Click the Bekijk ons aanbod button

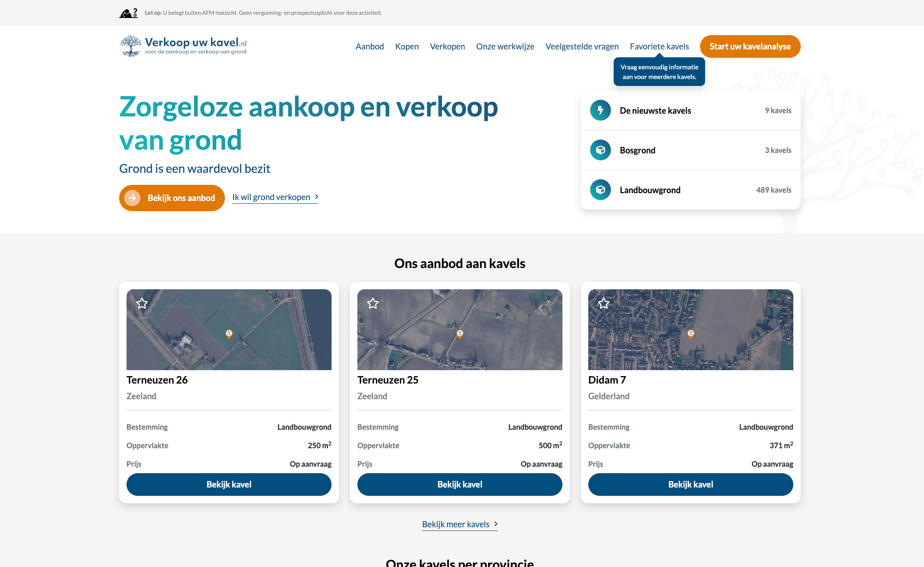172,198
